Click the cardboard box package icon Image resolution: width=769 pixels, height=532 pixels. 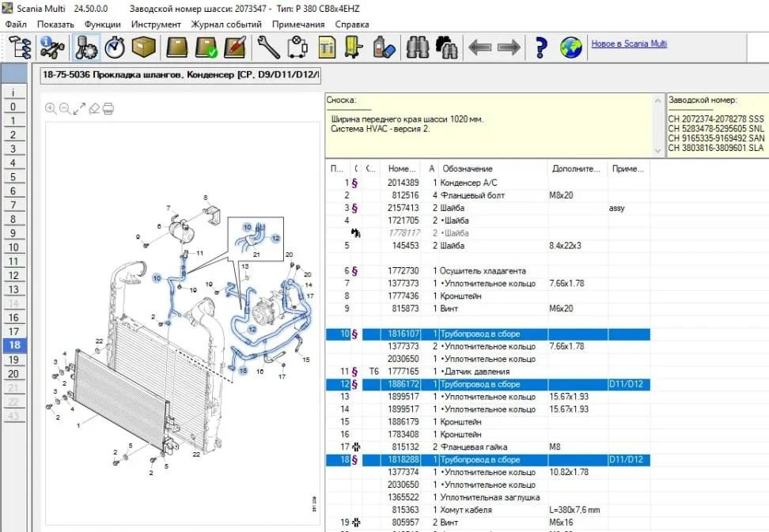click(x=143, y=47)
